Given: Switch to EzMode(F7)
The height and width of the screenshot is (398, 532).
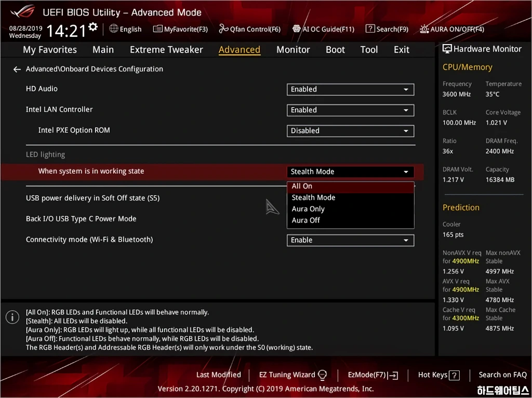Looking at the screenshot, I should [x=373, y=375].
